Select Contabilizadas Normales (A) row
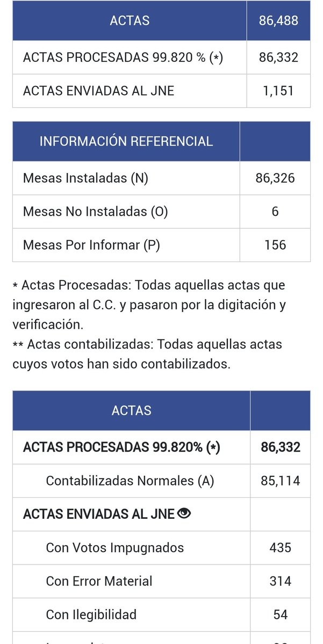 point(130,481)
